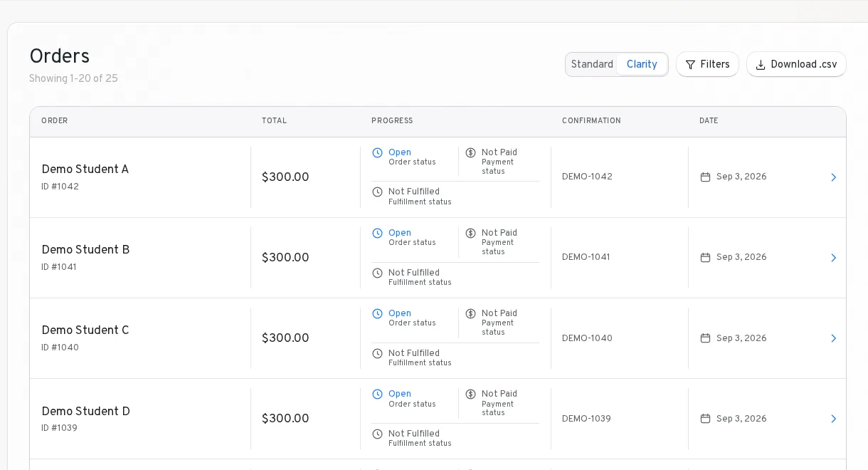Click the filter funnel icon
The height and width of the screenshot is (470, 868).
point(690,65)
